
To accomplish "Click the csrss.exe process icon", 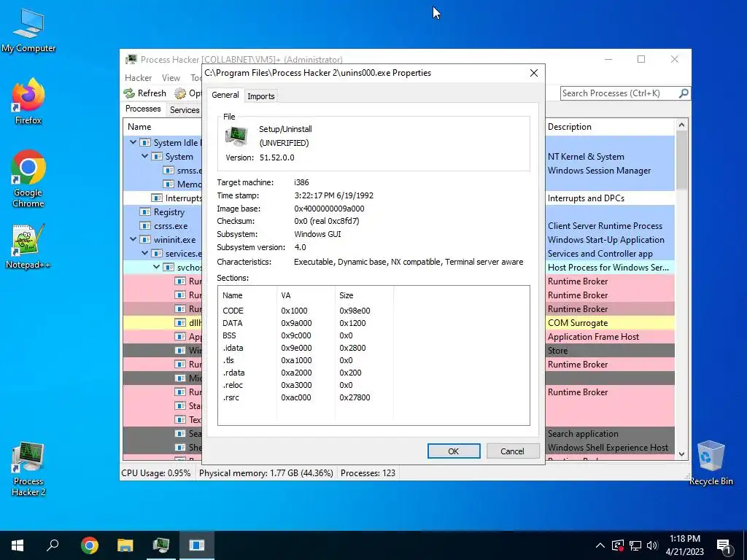I will (145, 226).
